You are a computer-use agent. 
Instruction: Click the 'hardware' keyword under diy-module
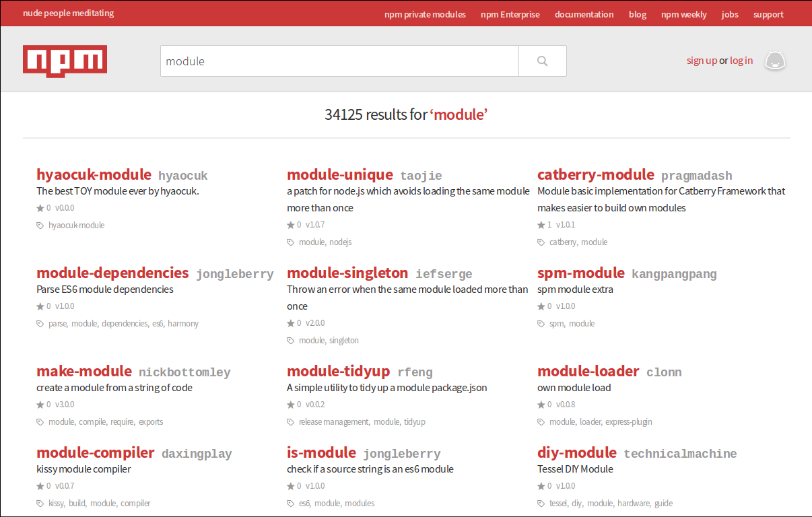[x=634, y=504]
